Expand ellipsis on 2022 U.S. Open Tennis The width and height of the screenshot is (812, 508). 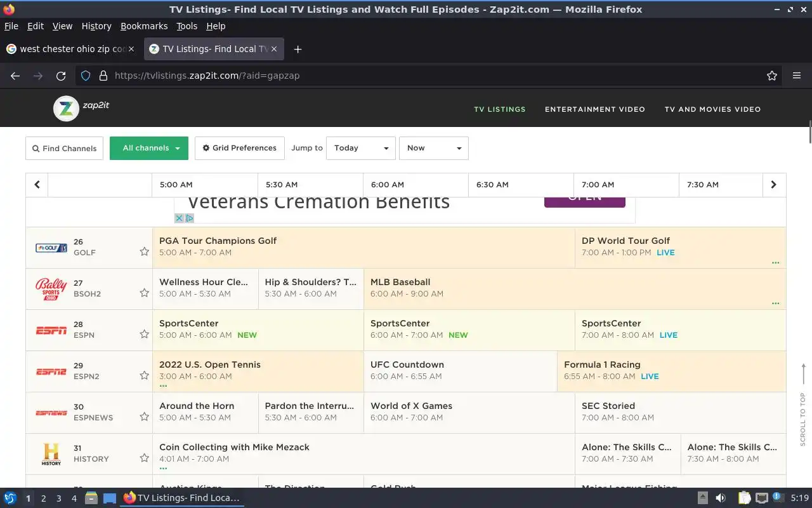[163, 385]
